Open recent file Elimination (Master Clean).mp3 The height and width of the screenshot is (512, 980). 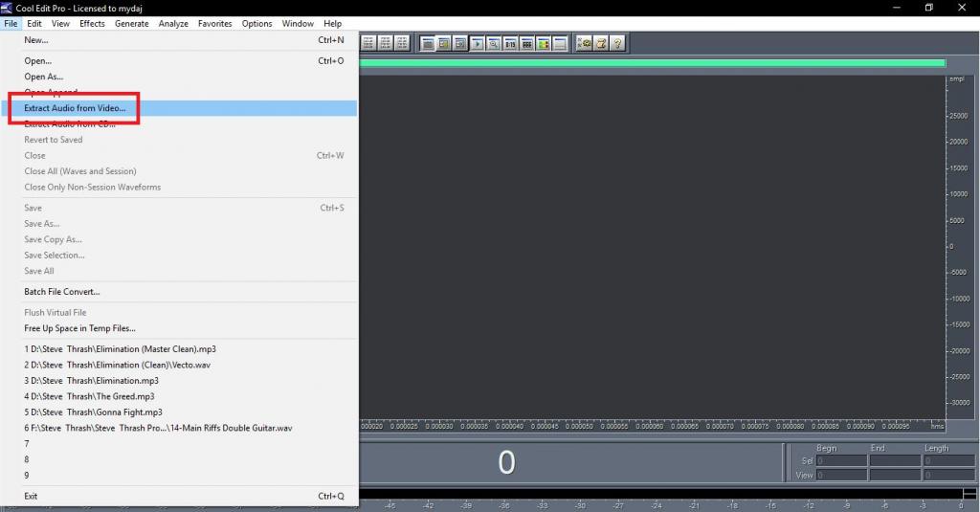179,349
